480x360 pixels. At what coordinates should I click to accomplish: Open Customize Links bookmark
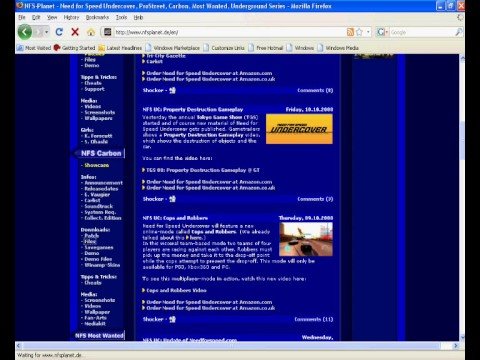224,48
